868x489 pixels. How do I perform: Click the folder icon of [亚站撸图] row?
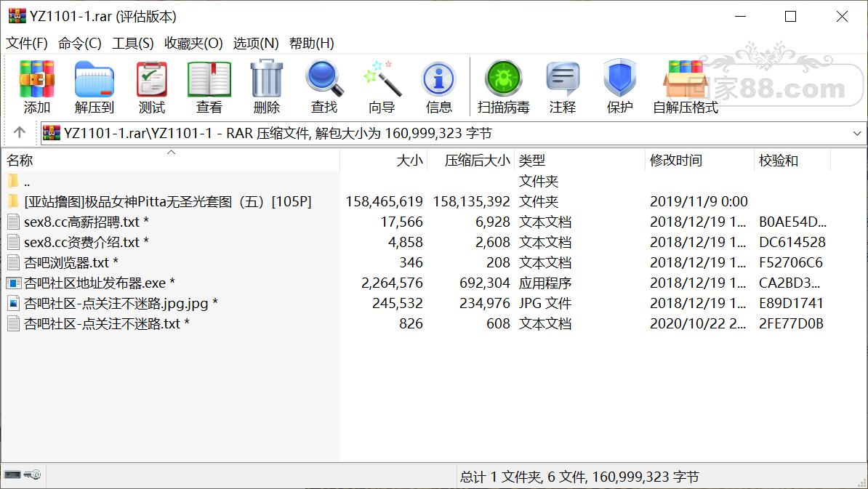(x=13, y=201)
